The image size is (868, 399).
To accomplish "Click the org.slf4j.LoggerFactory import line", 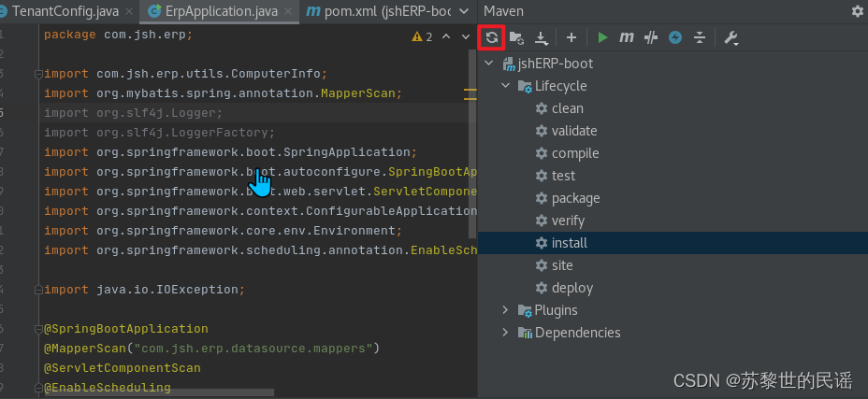I will (x=159, y=133).
